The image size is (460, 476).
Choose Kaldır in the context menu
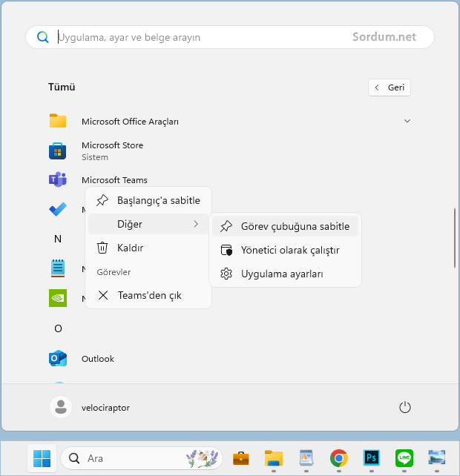[148, 248]
